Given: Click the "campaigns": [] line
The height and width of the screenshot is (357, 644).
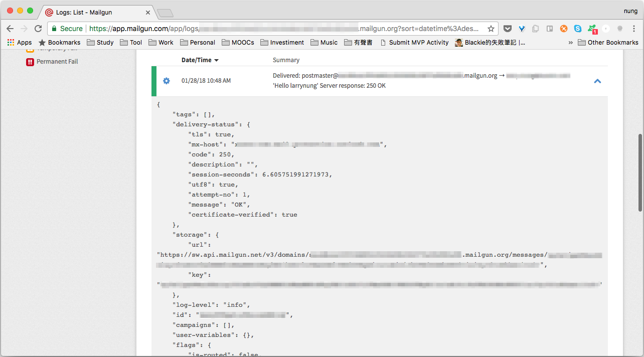Looking at the screenshot, I should point(203,325).
